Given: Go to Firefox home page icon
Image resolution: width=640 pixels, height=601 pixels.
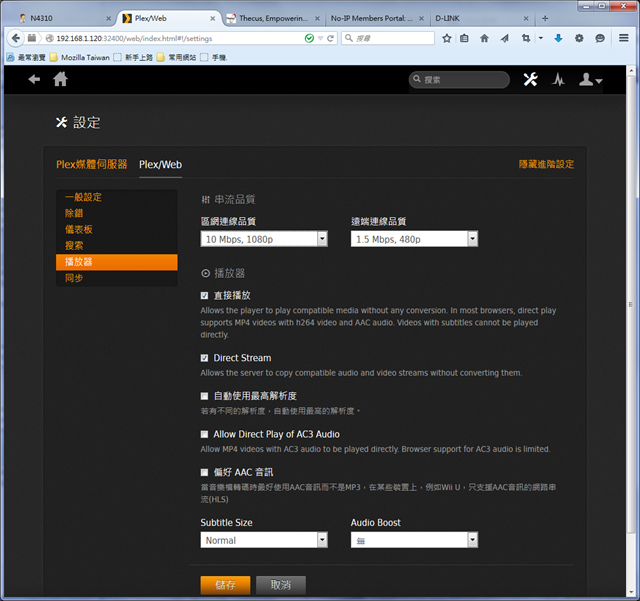Looking at the screenshot, I should tap(484, 38).
